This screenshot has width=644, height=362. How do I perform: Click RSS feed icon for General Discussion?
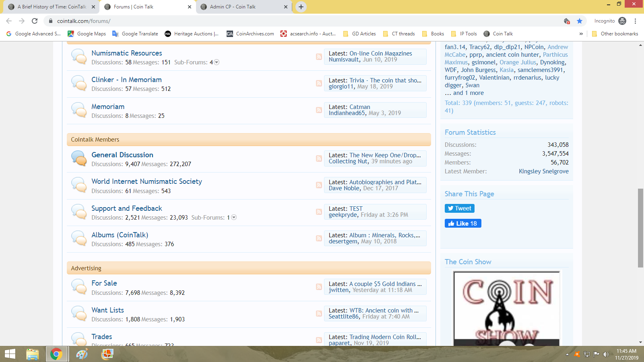[x=319, y=158]
